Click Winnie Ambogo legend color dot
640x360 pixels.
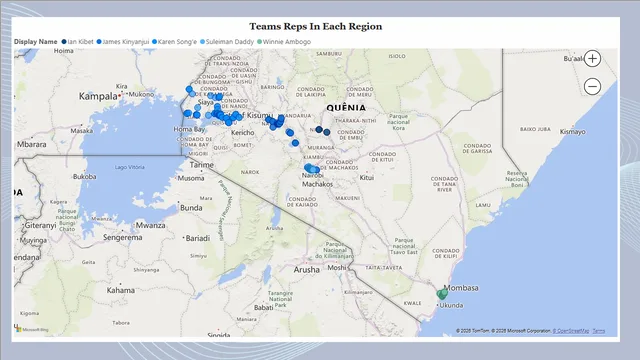click(x=259, y=42)
